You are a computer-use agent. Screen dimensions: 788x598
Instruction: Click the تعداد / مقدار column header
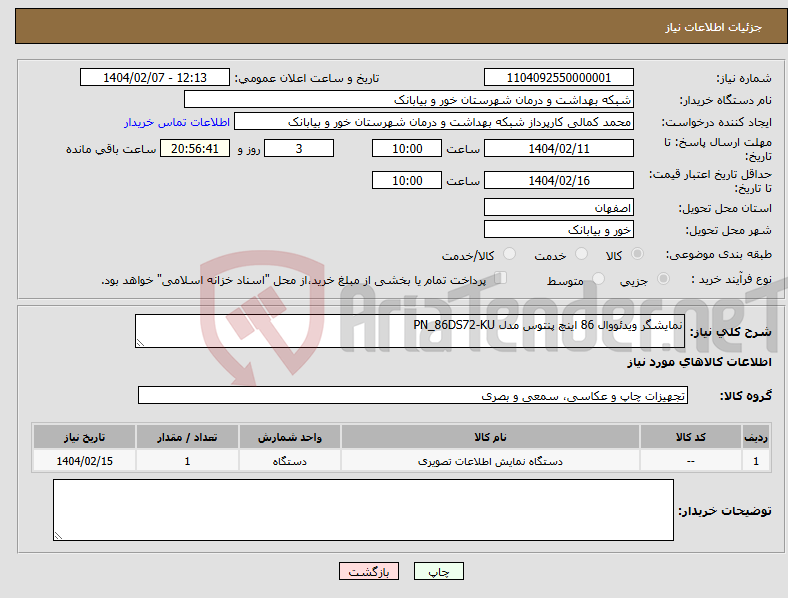pos(187,437)
